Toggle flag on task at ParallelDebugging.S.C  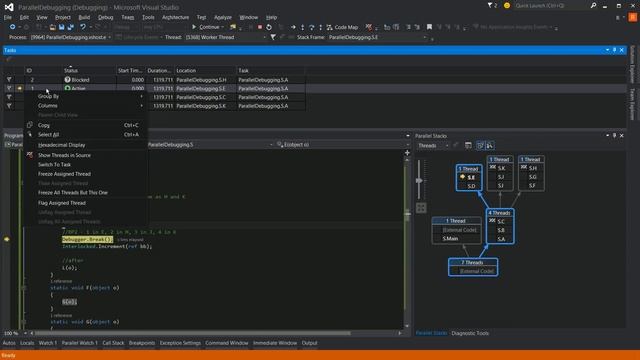click(9, 97)
